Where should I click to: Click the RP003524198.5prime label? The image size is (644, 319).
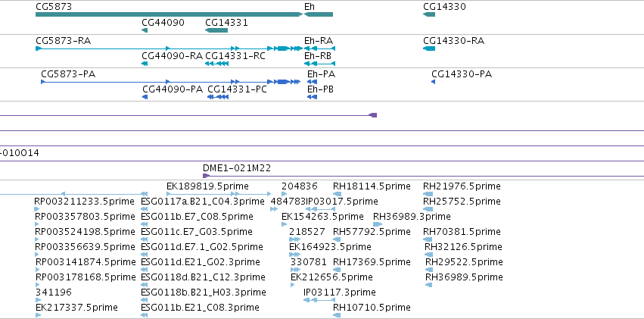85,232
